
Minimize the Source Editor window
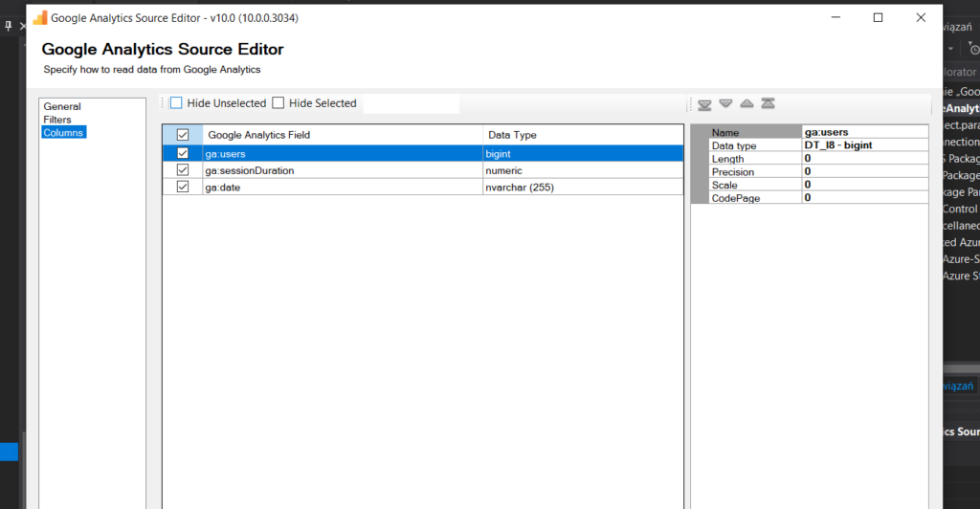(x=835, y=17)
